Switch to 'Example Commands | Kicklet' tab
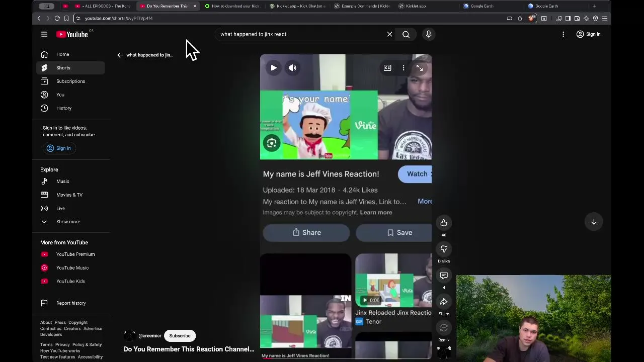The height and width of the screenshot is (362, 644). [x=362, y=6]
